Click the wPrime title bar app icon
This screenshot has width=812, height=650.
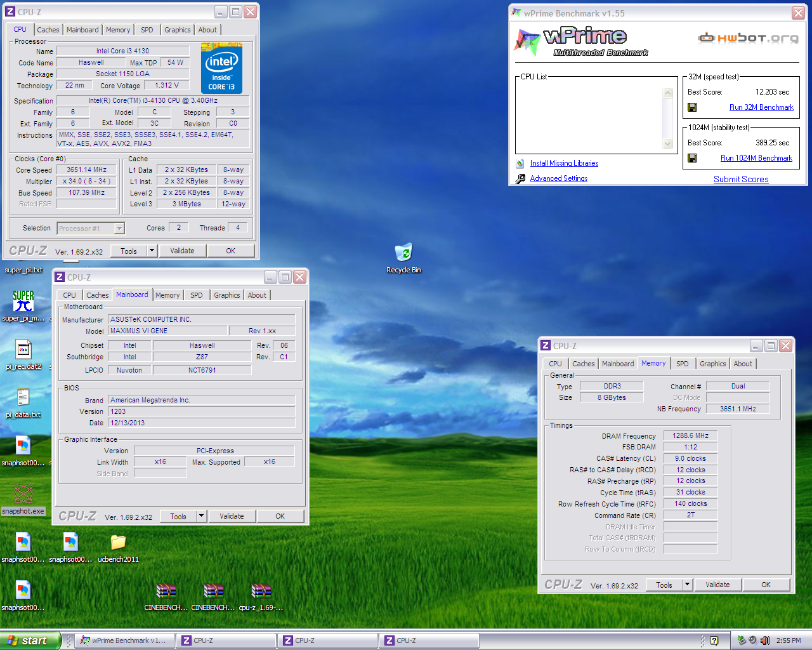click(516, 13)
